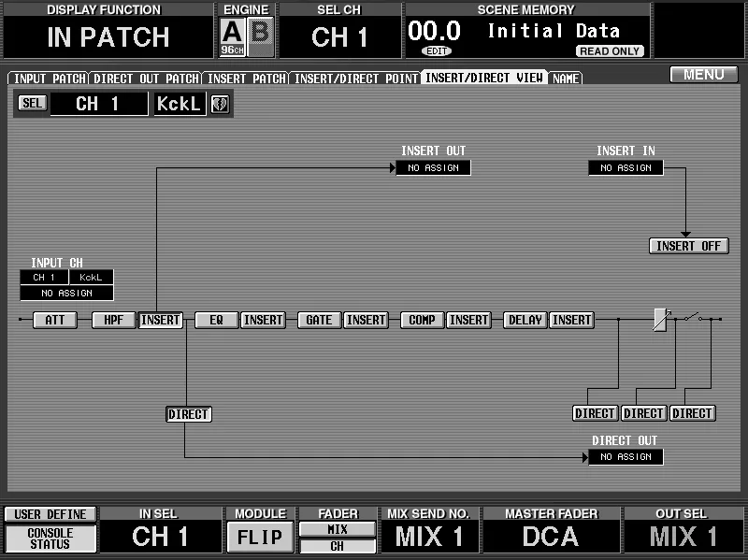Screen dimensions: 748x560
Task: Toggle the INSERT point after DELAY
Action: tap(571, 320)
